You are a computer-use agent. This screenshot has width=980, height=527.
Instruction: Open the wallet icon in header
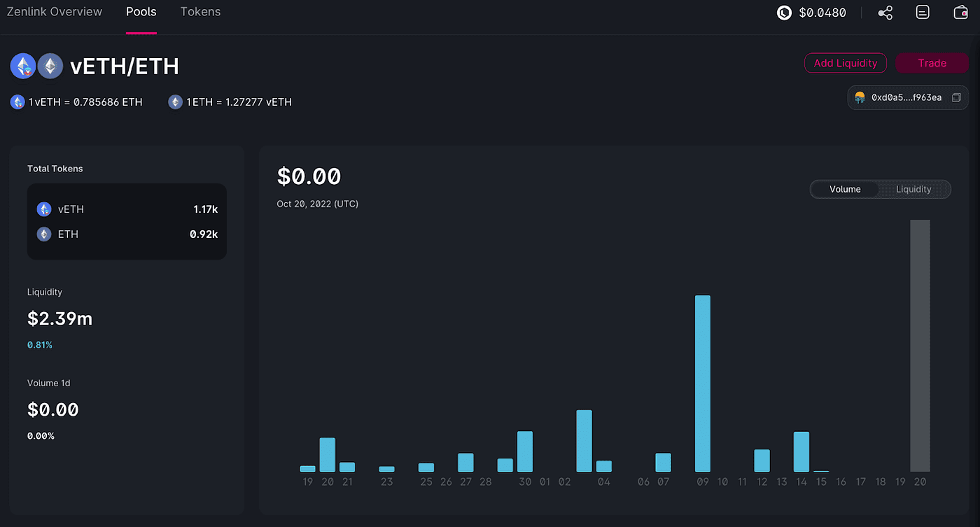960,13
